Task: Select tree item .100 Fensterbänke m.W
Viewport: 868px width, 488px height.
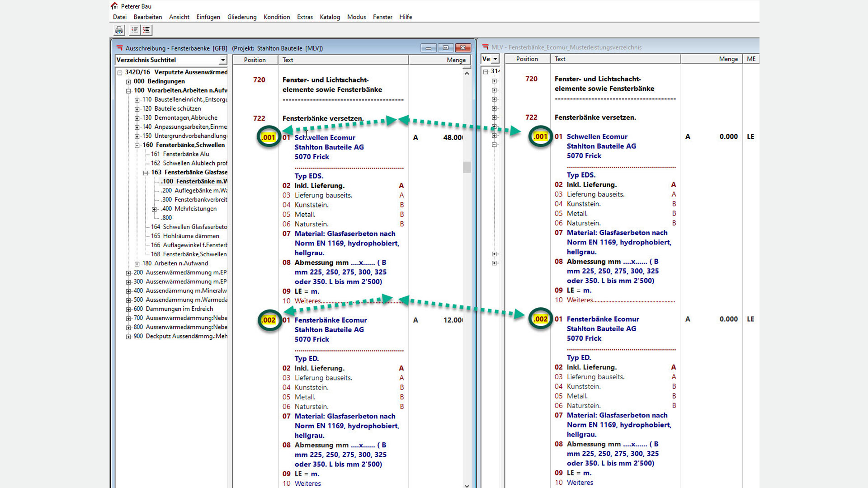Action: click(194, 181)
